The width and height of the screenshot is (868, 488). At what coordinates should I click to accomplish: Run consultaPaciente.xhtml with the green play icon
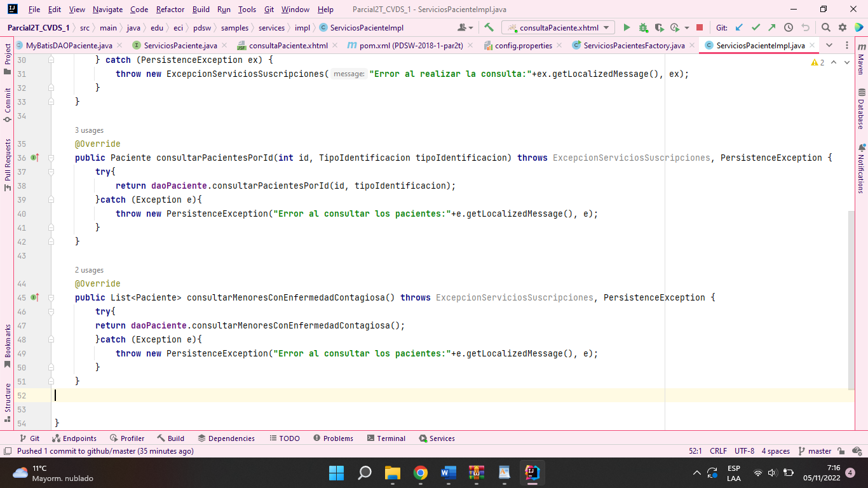627,27
